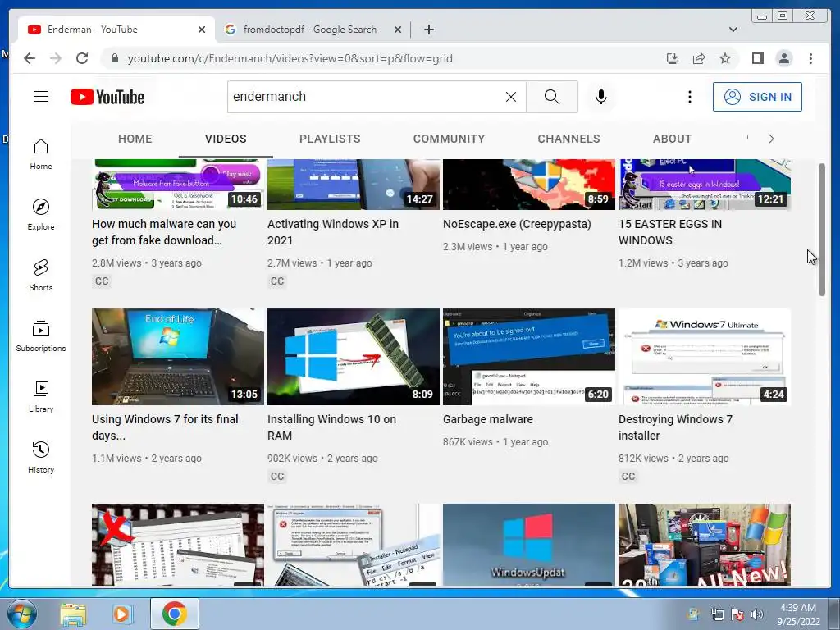Open 'Garbage malware' video title
The height and width of the screenshot is (630, 840).
(488, 419)
